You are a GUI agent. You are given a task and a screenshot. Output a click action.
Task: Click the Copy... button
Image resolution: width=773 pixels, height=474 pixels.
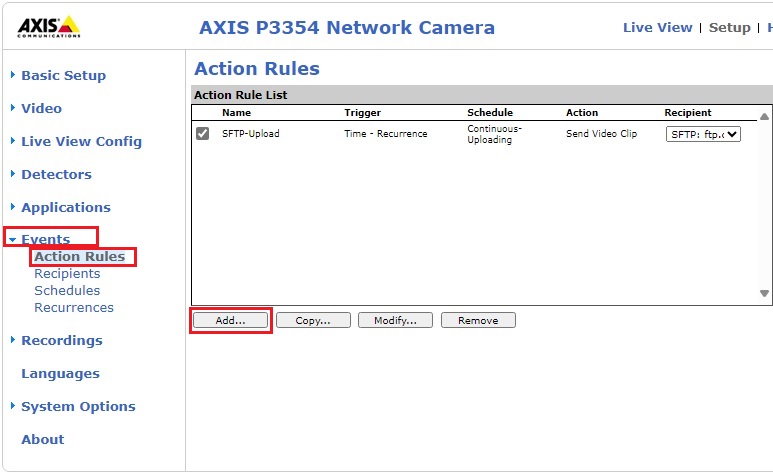(x=313, y=320)
